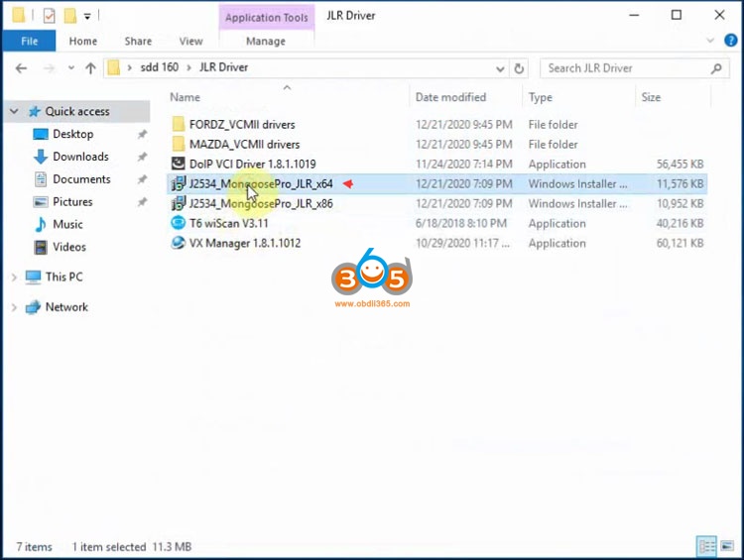Open Documents in the navigation pane
This screenshot has height=560, width=744.
pyautogui.click(x=81, y=179)
